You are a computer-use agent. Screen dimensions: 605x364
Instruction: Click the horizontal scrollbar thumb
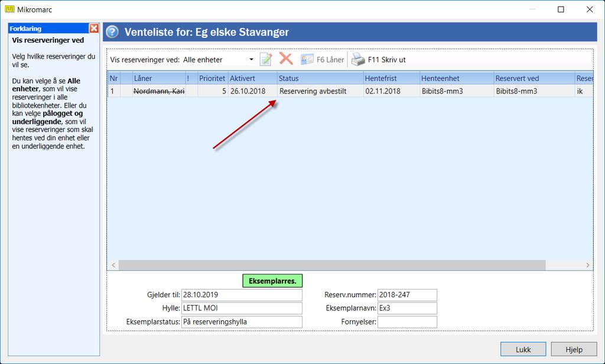pos(332,265)
